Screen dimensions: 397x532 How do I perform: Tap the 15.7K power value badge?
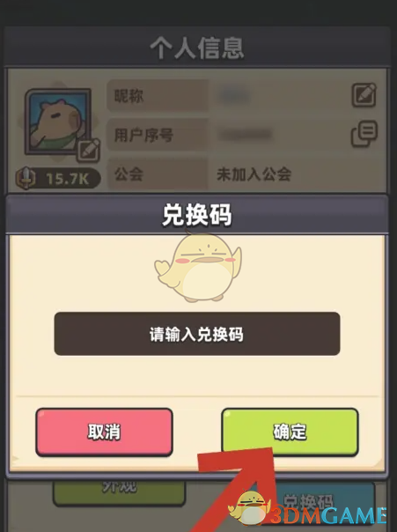click(x=58, y=179)
